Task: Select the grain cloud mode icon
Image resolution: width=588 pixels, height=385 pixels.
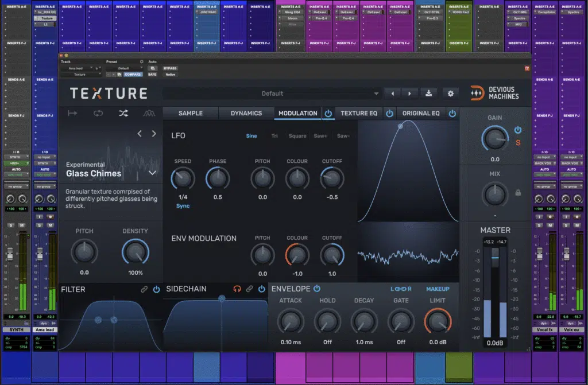Action: pyautogui.click(x=149, y=113)
